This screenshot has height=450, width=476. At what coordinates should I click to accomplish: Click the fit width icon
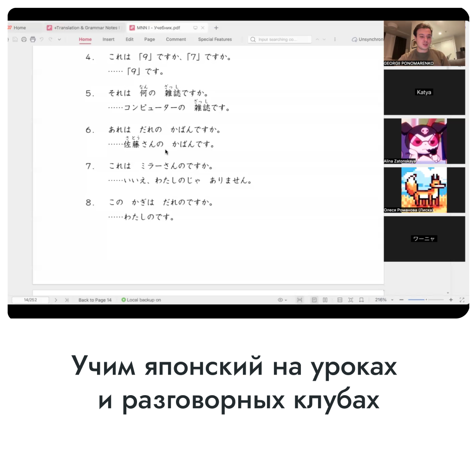click(x=361, y=300)
